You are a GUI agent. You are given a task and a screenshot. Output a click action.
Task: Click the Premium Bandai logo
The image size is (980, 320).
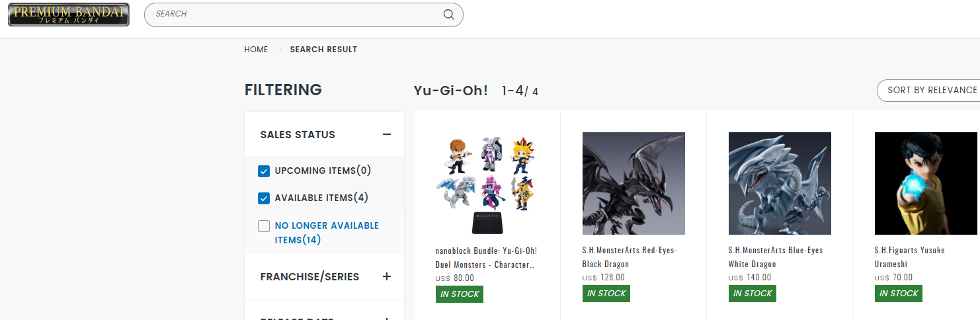[x=69, y=15]
